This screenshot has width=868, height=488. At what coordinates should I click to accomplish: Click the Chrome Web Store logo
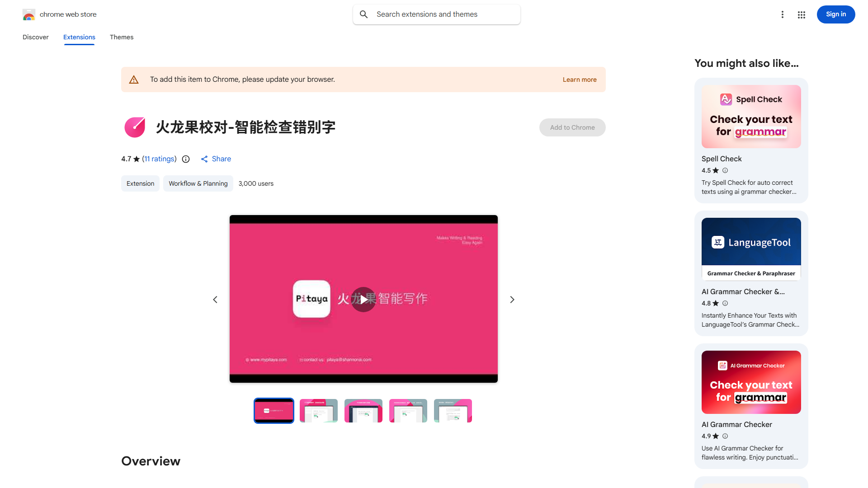(29, 14)
